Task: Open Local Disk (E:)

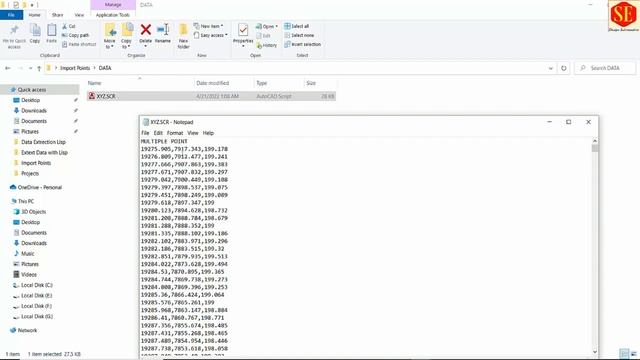Action: [x=36, y=296]
